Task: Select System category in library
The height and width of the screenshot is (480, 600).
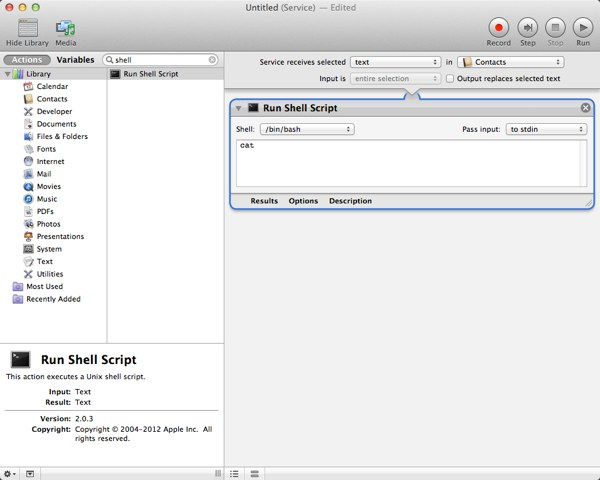Action: pos(42,249)
